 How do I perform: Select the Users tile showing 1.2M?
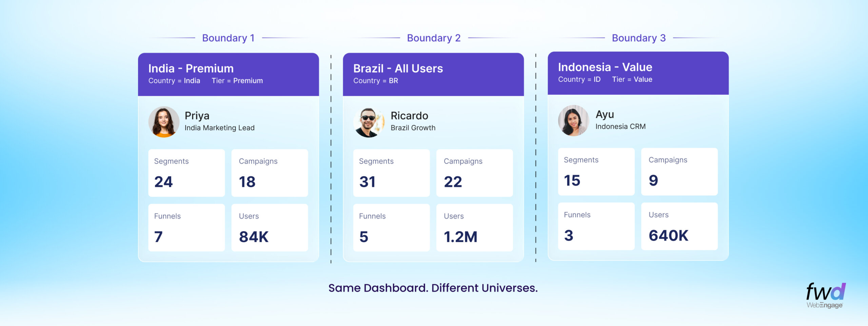click(474, 228)
